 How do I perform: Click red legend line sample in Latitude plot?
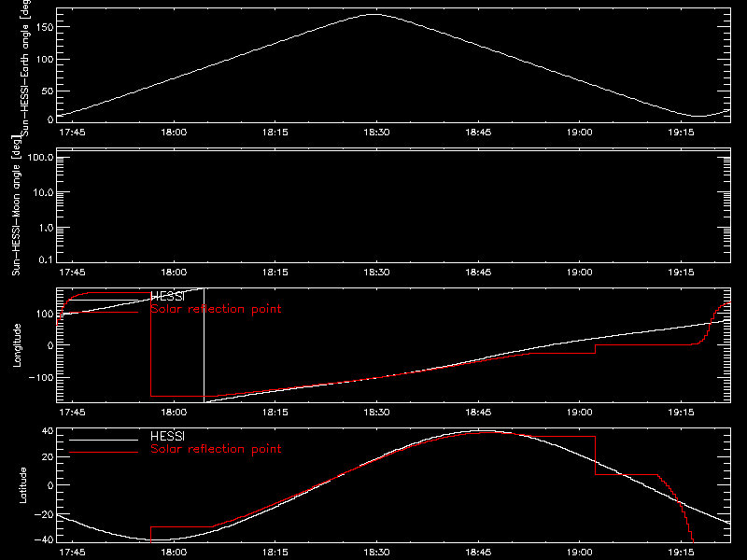pyautogui.click(x=104, y=452)
